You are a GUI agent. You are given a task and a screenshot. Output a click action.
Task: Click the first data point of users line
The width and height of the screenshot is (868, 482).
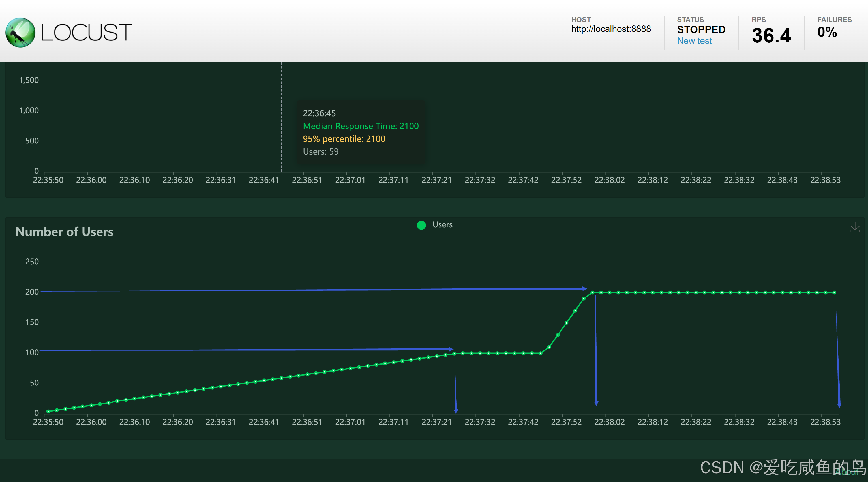tap(48, 411)
